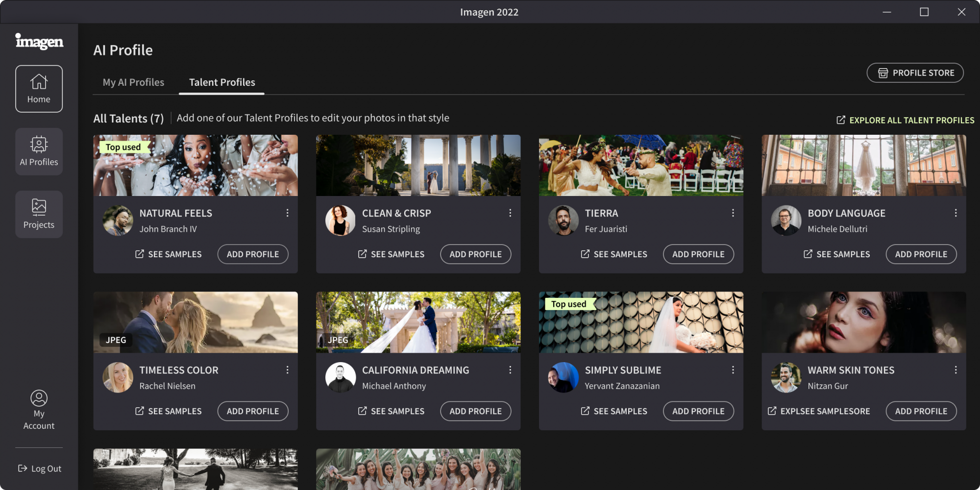
Task: Add the Clean & Crisp profile
Action: pos(475,254)
